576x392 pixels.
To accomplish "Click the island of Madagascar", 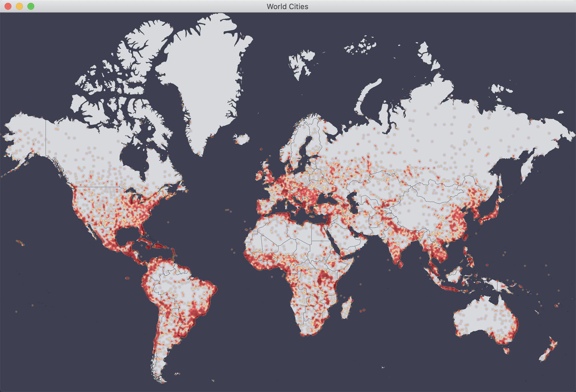I will [x=347, y=308].
